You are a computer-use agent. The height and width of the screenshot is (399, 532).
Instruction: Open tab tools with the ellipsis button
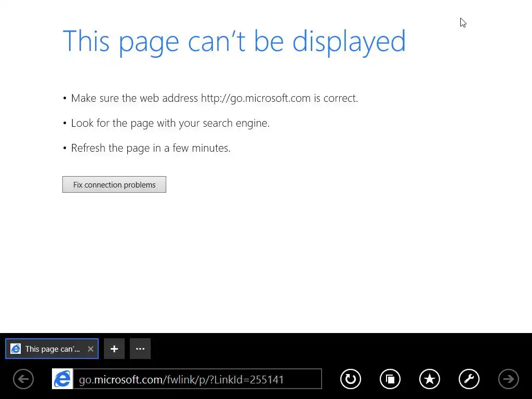(x=140, y=349)
